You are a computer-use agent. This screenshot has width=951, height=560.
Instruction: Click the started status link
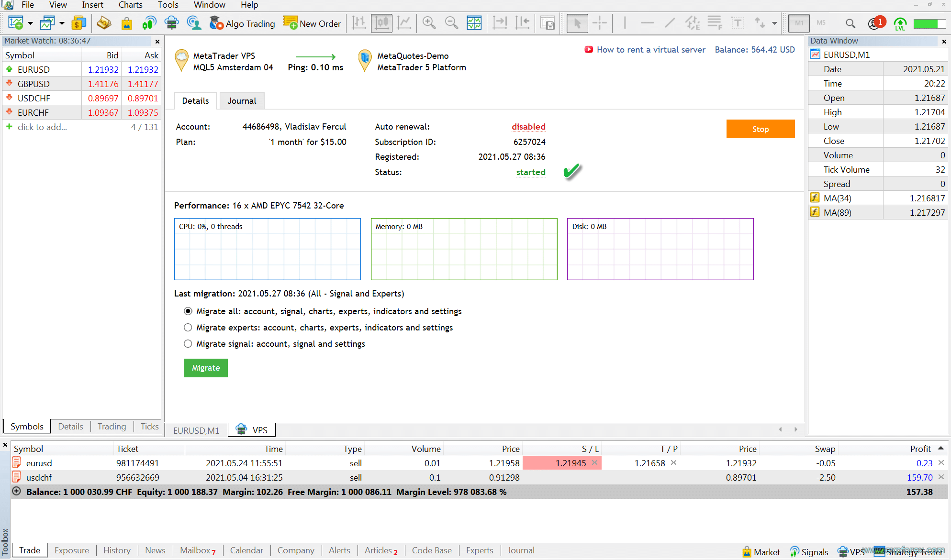coord(531,172)
